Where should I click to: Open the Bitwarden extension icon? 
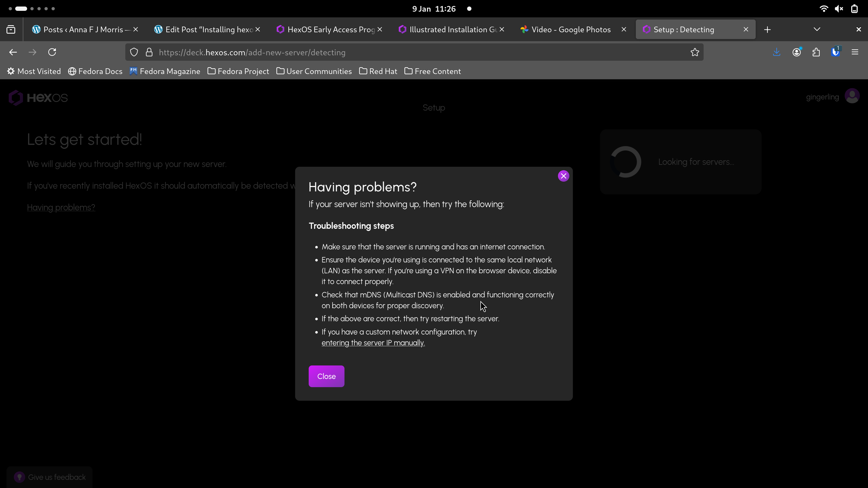[x=836, y=52]
